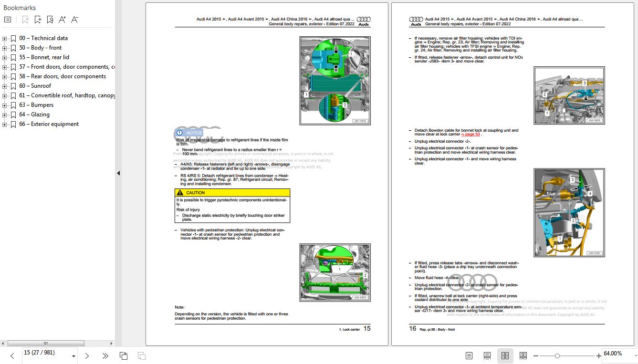Decrease bookmark font size with A-
The image size is (638, 364).
point(74,20)
